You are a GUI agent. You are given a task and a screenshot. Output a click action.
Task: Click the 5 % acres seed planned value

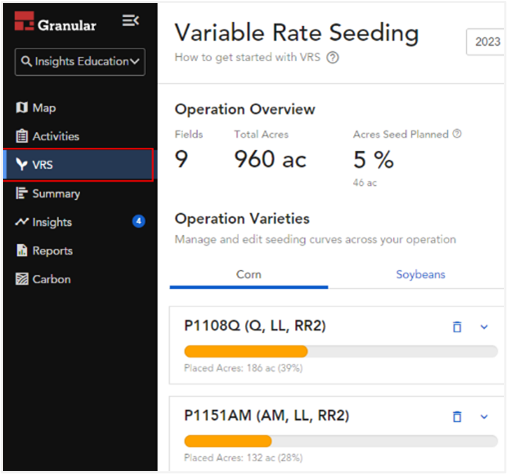point(373,159)
